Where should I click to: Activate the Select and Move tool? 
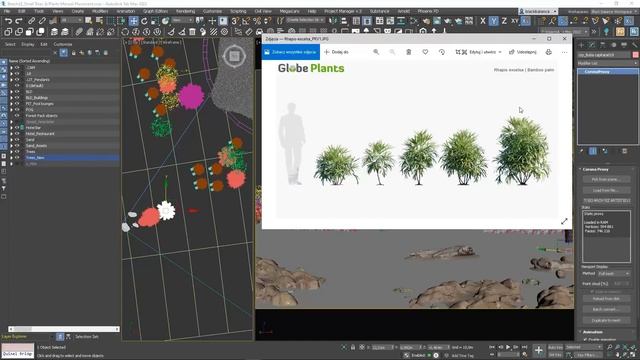[133, 20]
